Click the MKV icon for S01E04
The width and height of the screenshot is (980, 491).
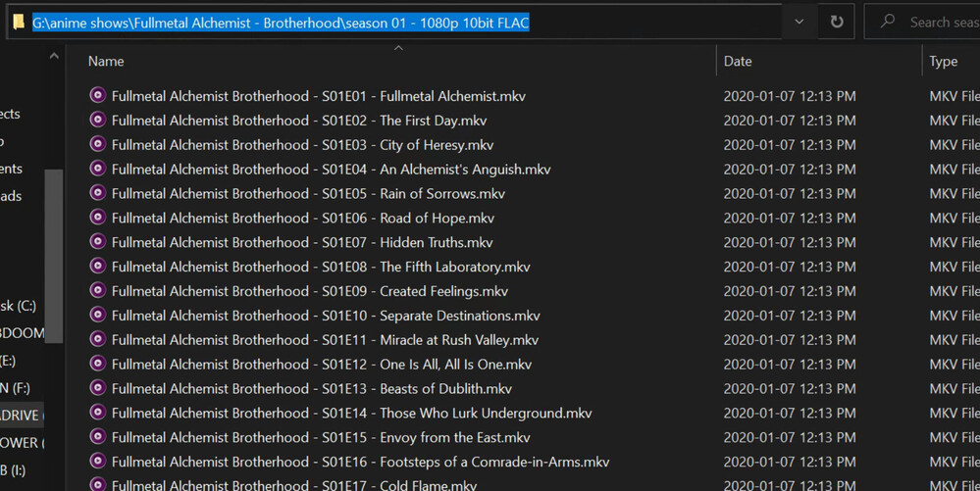pyautogui.click(x=97, y=168)
